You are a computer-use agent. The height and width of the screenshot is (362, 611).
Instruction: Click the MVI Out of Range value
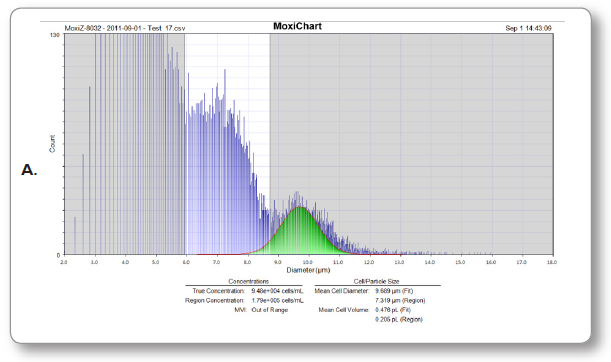270,310
